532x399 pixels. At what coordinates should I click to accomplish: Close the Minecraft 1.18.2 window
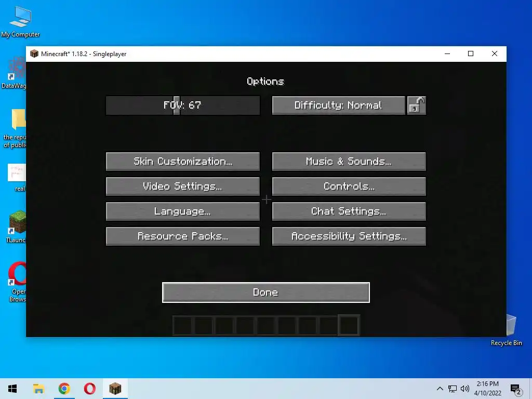495,54
